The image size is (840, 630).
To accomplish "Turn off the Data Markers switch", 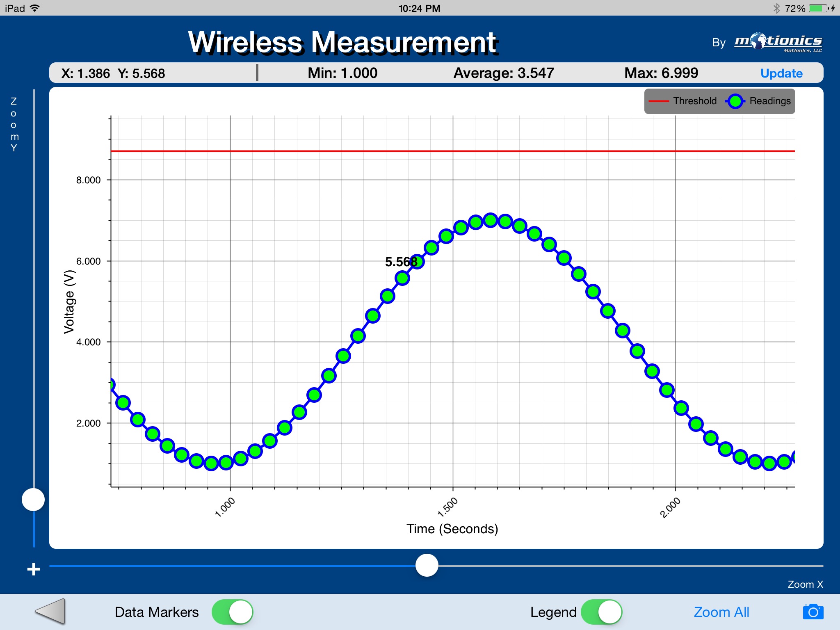I will click(232, 612).
